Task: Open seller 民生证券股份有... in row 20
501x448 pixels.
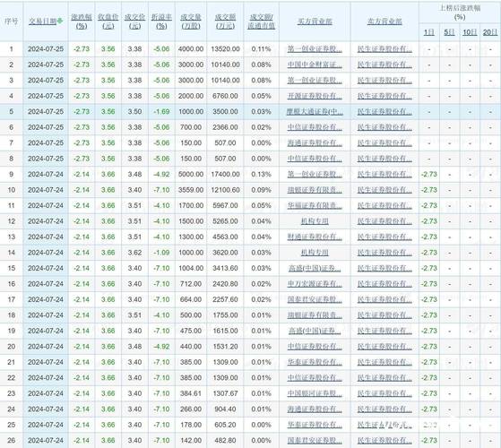Action: [x=384, y=347]
